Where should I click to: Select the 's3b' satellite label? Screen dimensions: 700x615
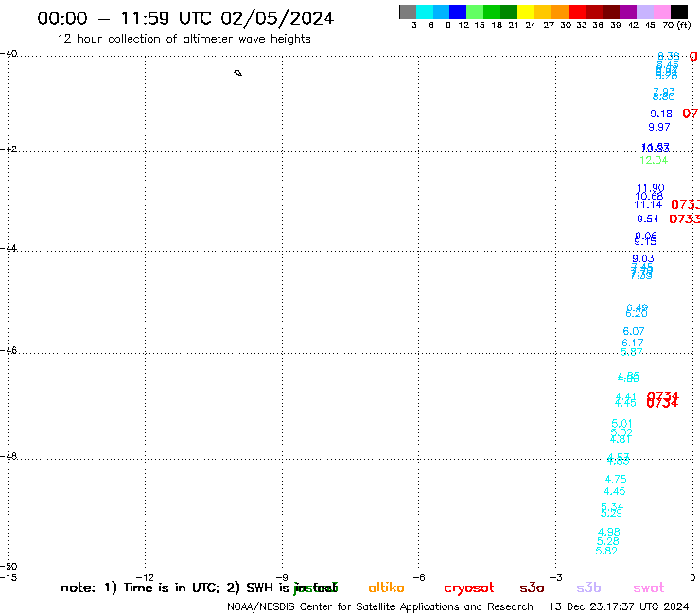tap(588, 588)
